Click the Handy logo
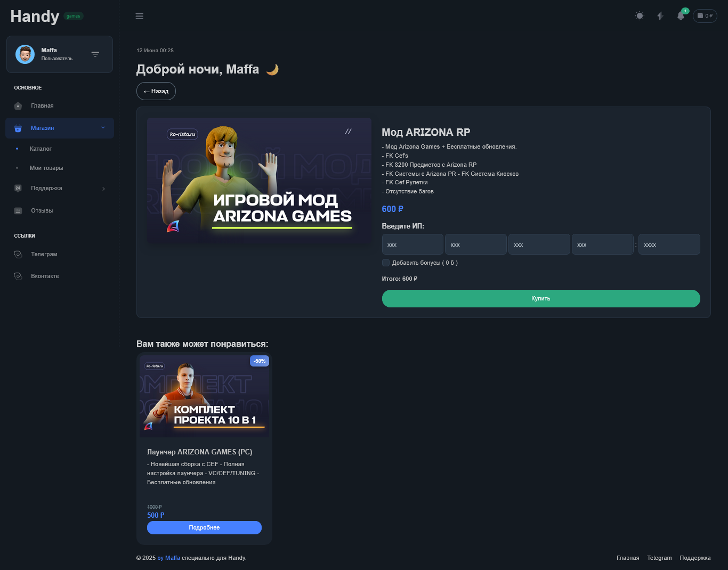Screen dimensions: 728x570 [x=35, y=17]
